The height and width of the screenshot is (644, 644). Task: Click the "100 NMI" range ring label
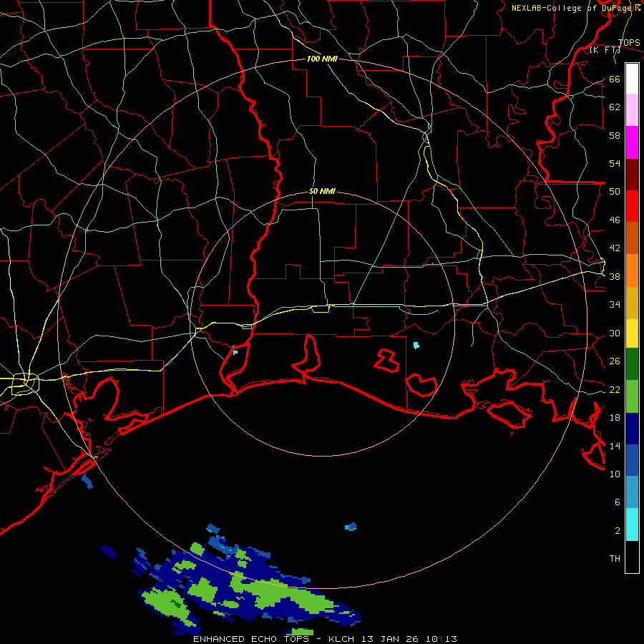click(322, 59)
